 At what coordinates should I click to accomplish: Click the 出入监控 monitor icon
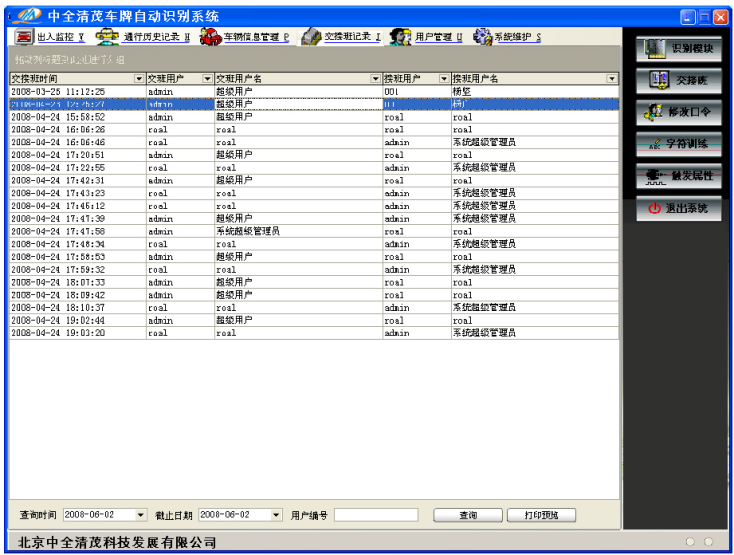pyautogui.click(x=23, y=37)
